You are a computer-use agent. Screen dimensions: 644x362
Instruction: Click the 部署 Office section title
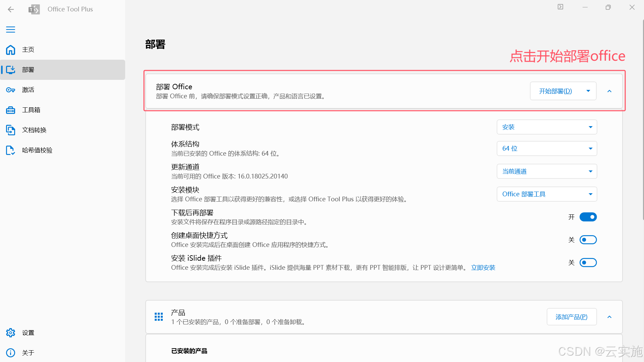(174, 87)
